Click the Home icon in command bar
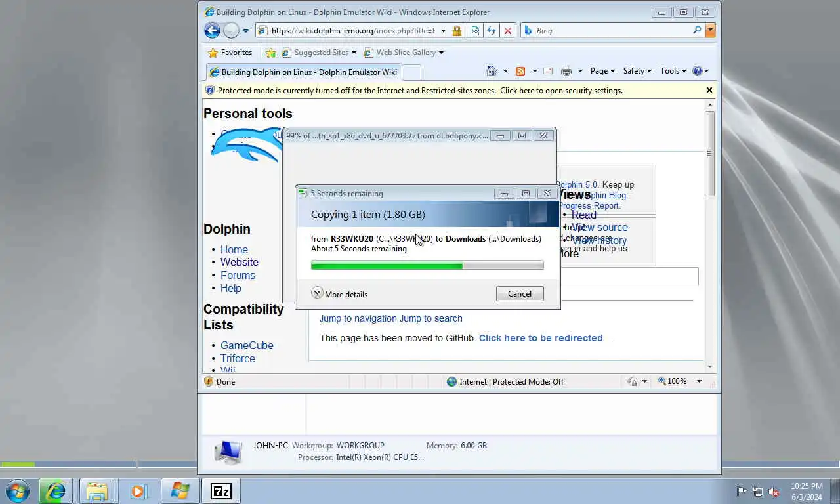Image resolution: width=840 pixels, height=504 pixels. [492, 71]
